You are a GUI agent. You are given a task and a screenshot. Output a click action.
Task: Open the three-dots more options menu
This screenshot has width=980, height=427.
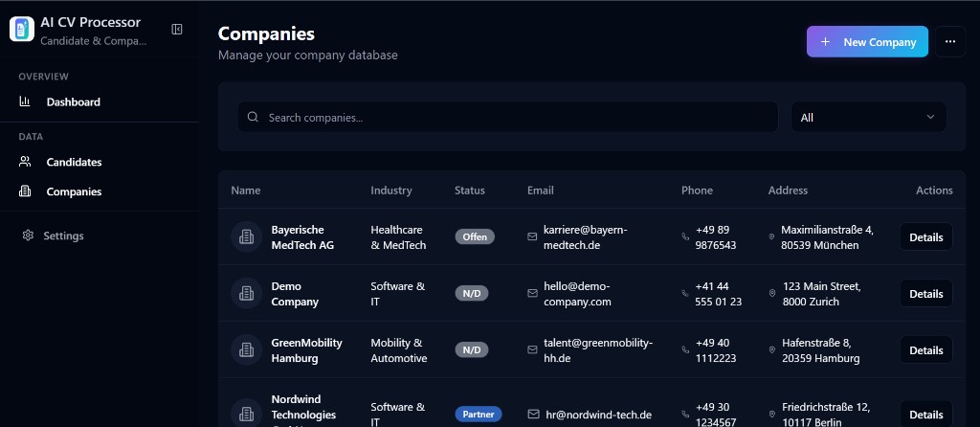pyautogui.click(x=950, y=42)
